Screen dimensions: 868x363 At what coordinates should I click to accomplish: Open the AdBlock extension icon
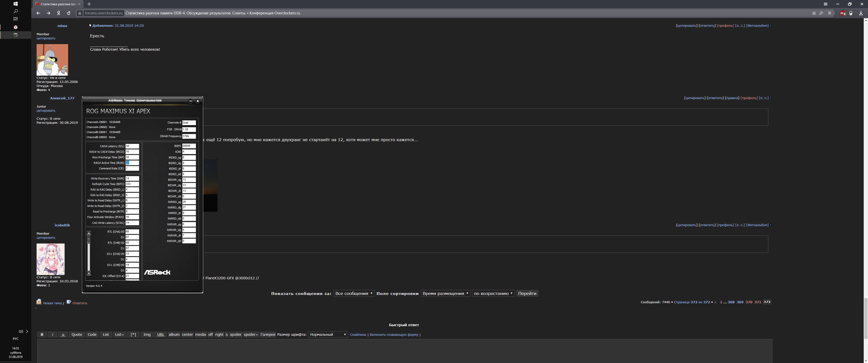point(843,13)
